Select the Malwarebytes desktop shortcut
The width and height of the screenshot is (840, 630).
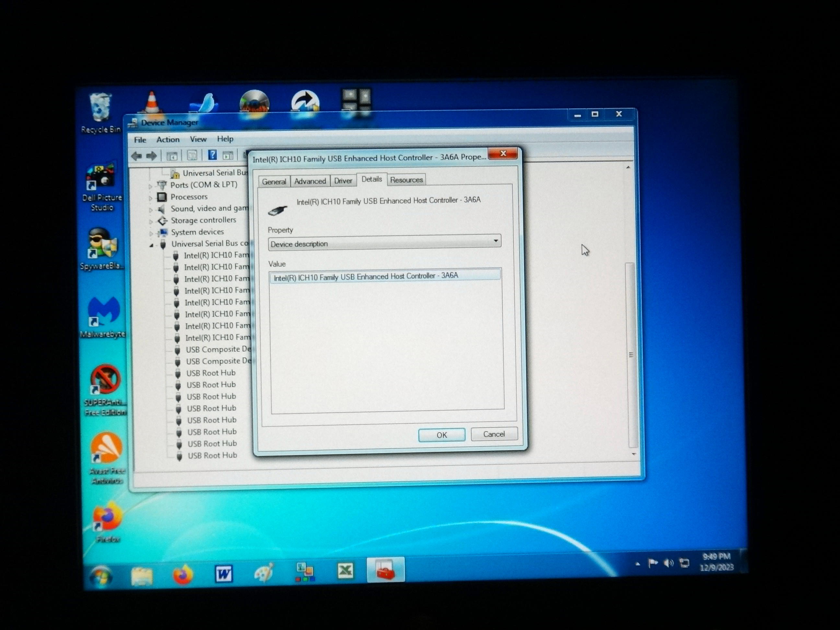[103, 317]
